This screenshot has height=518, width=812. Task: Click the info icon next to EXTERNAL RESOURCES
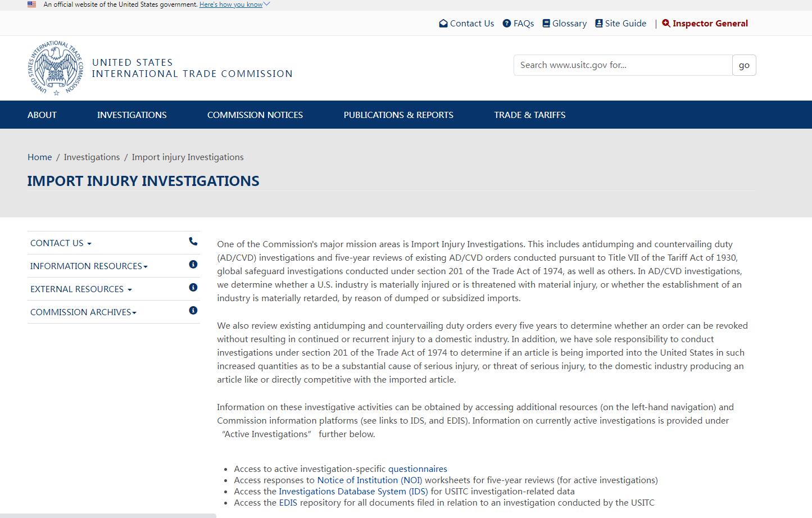[x=193, y=287]
